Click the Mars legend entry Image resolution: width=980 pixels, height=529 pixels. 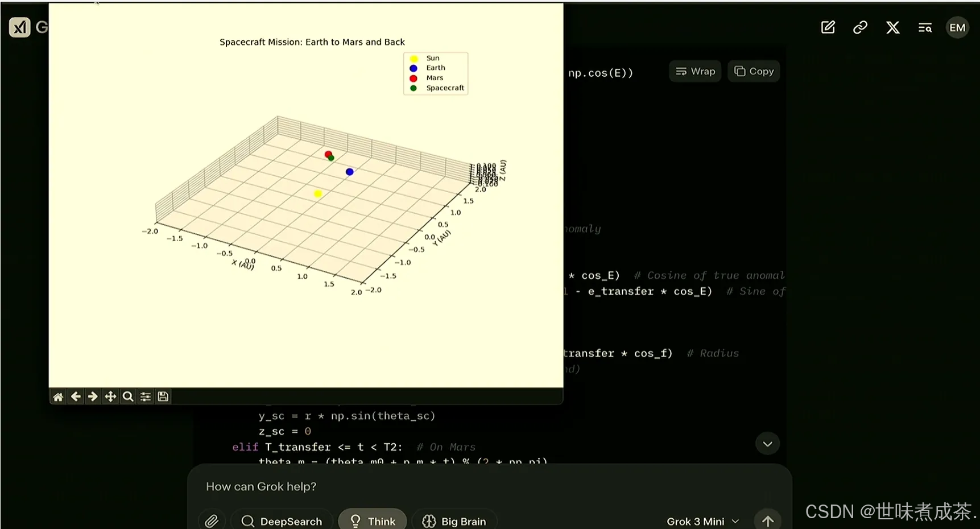tap(428, 78)
